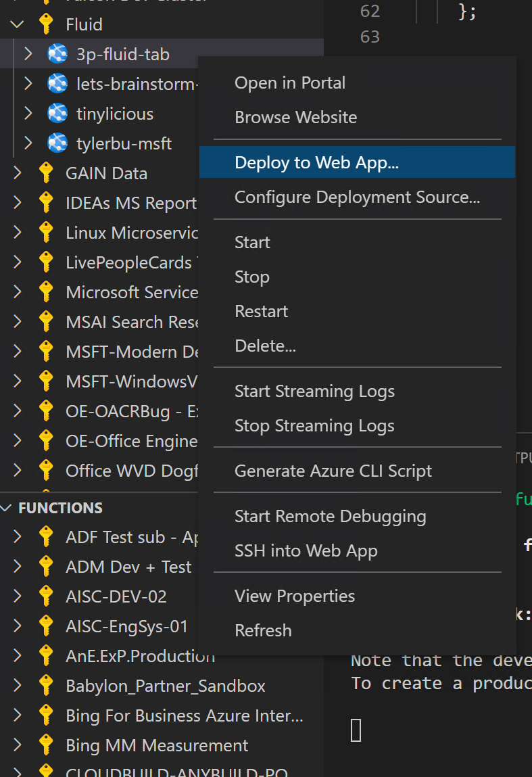Click the 3p-fluid-tab web app icon
532x777 pixels.
57,54
